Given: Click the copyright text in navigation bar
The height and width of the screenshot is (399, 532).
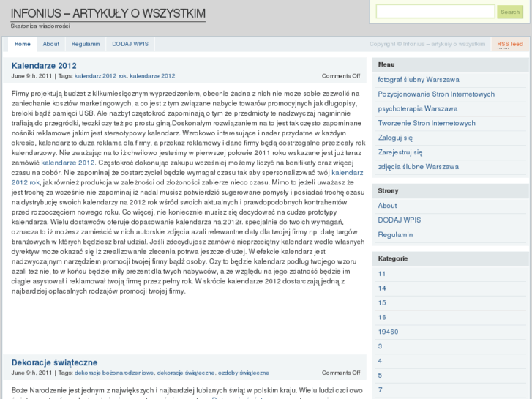Looking at the screenshot, I should point(427,44).
